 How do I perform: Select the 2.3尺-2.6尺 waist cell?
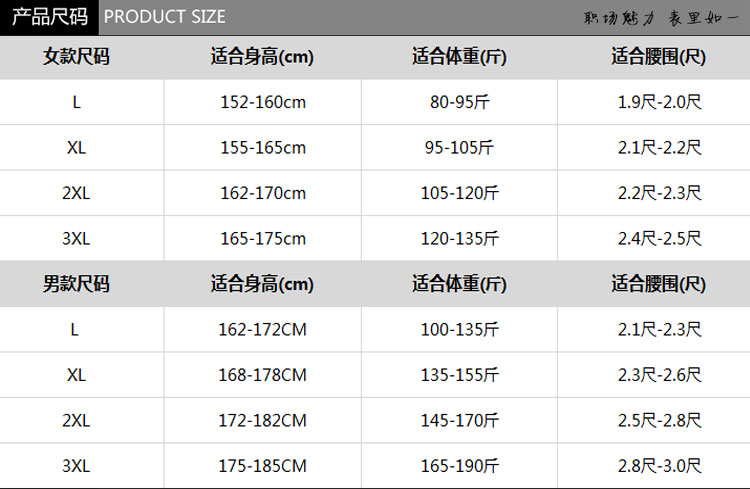pyautogui.click(x=658, y=375)
